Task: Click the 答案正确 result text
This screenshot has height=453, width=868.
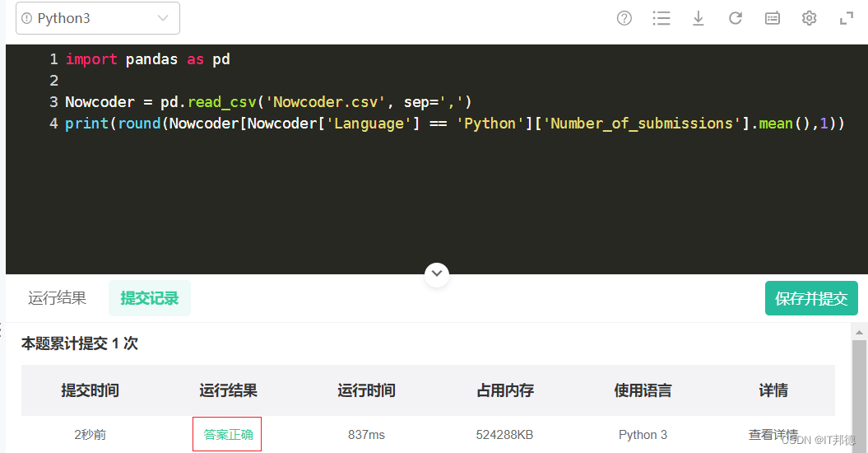Action: tap(228, 434)
